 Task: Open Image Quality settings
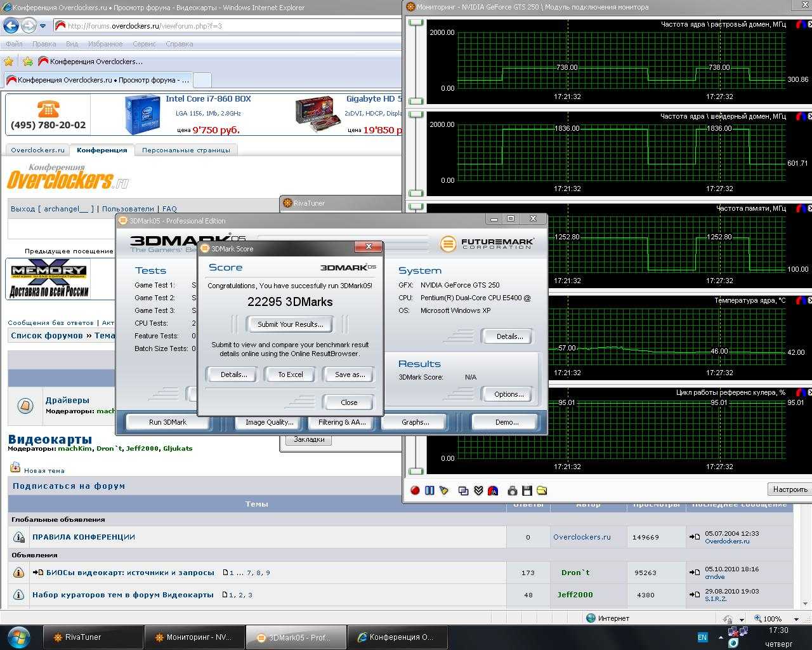click(269, 422)
